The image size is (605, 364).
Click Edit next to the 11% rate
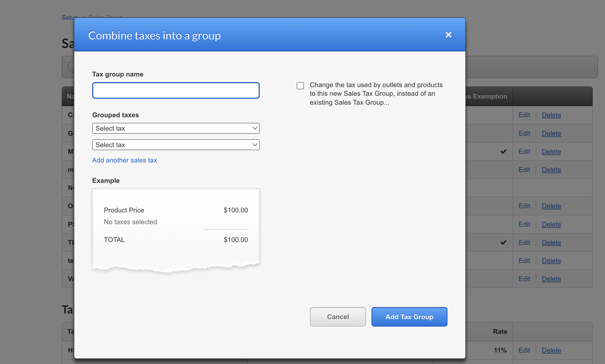point(524,350)
